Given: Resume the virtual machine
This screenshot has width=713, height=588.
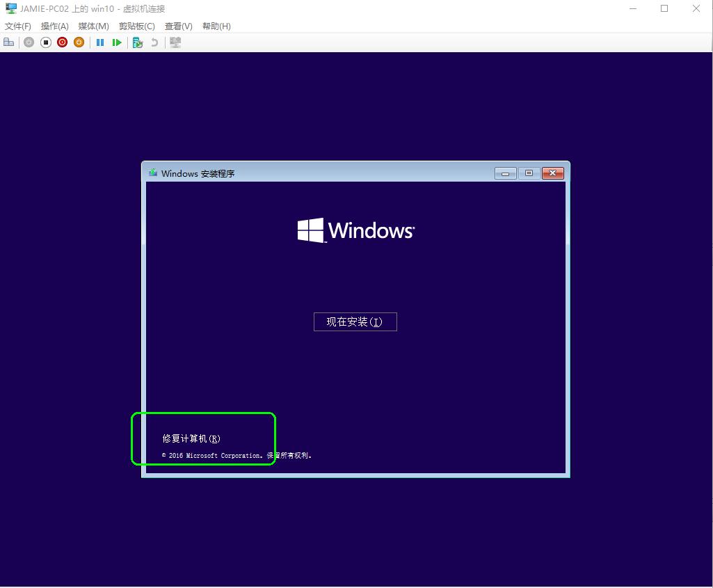Looking at the screenshot, I should click(117, 42).
